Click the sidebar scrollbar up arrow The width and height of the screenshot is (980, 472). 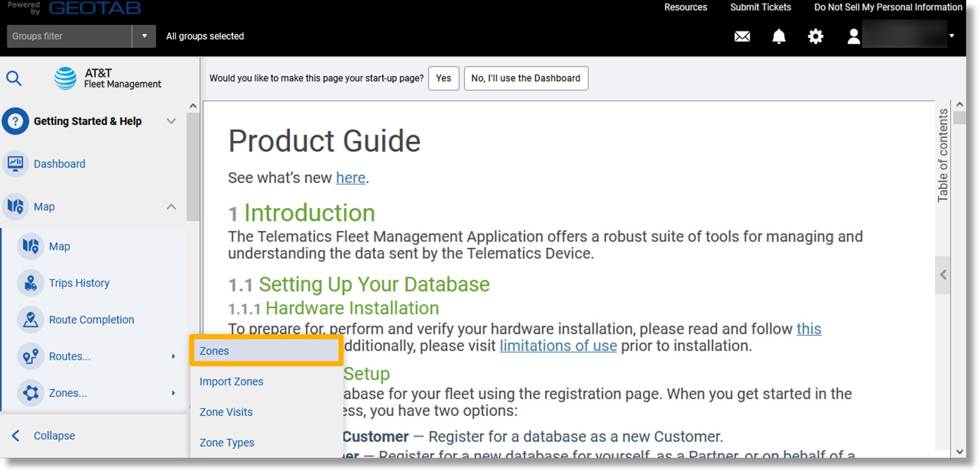click(x=193, y=106)
